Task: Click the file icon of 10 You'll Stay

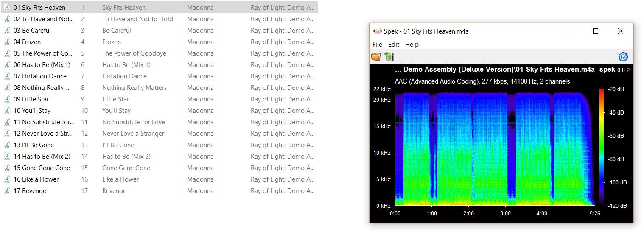Action: [7, 111]
